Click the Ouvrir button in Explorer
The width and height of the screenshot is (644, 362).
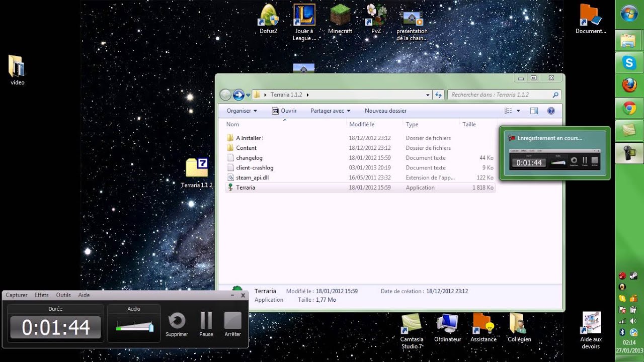pos(284,111)
